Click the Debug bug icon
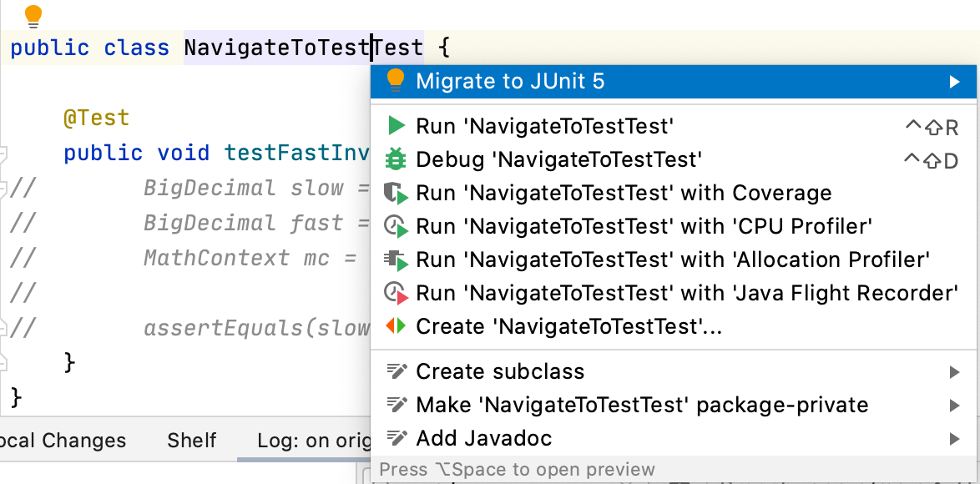Viewport: 980px width, 484px height. point(397,159)
